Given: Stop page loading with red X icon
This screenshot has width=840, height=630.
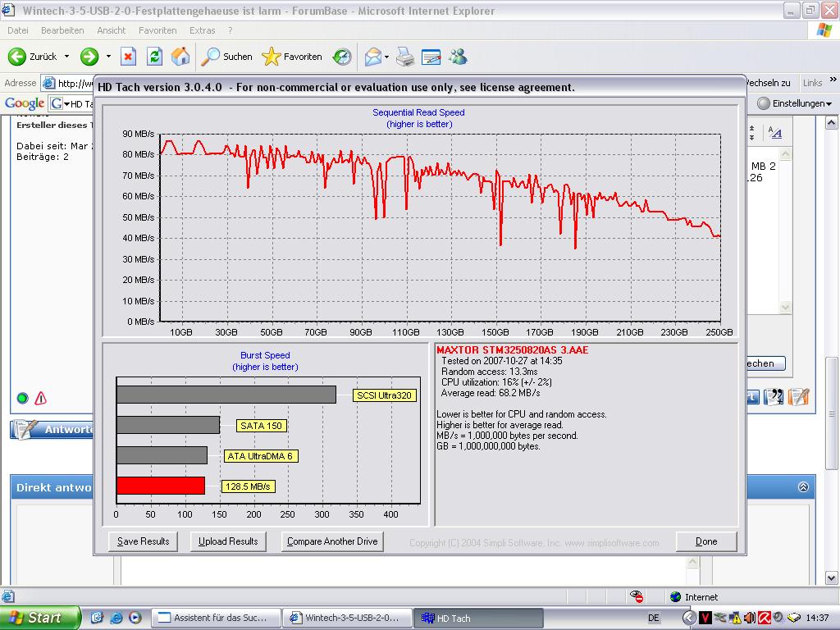Looking at the screenshot, I should coord(128,57).
